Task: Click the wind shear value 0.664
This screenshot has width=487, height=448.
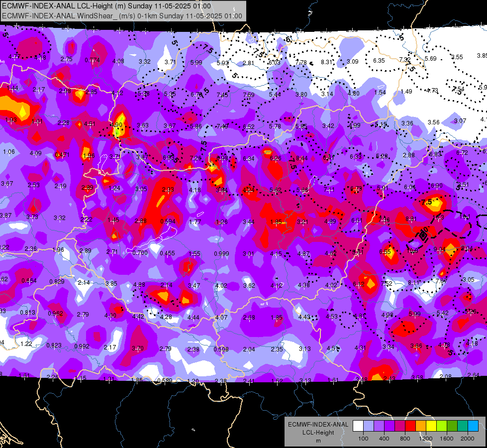Action: [29, 281]
